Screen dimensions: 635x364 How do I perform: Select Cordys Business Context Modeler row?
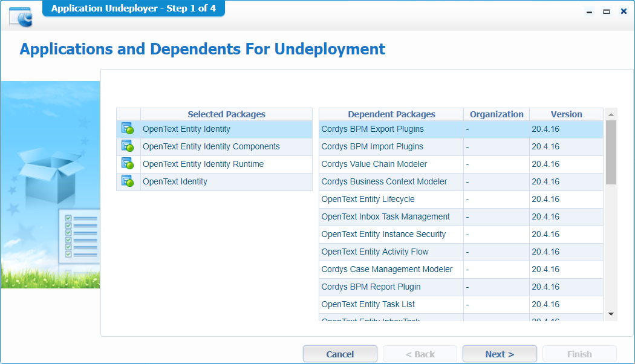point(461,181)
